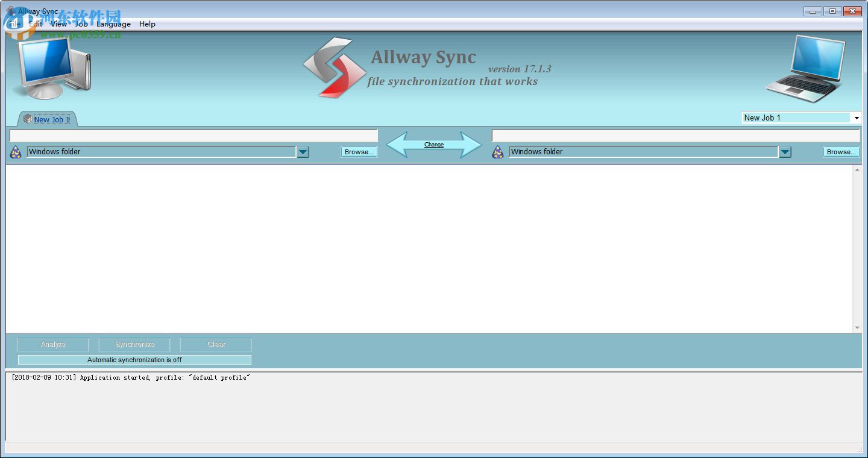
Task: Open the Help menu
Action: coord(147,24)
